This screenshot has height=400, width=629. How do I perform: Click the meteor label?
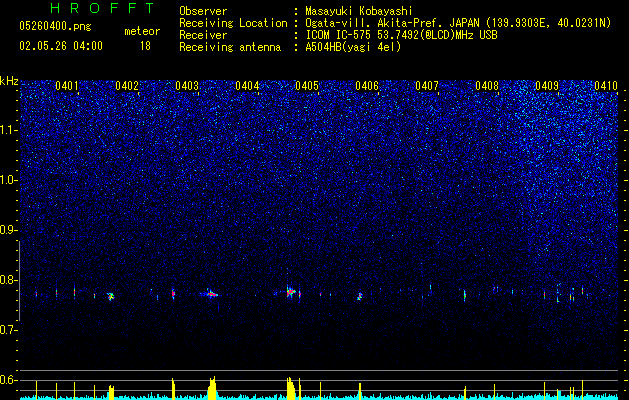pos(142,31)
